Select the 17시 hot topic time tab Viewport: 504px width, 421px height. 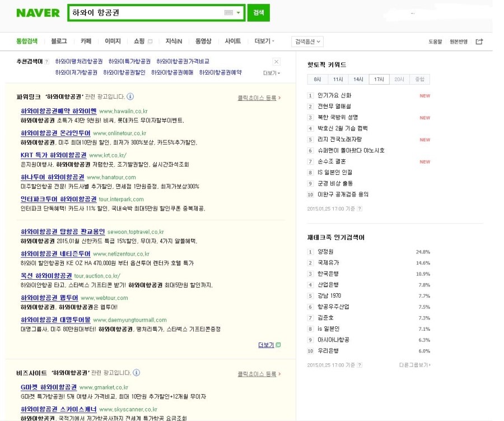pos(379,79)
